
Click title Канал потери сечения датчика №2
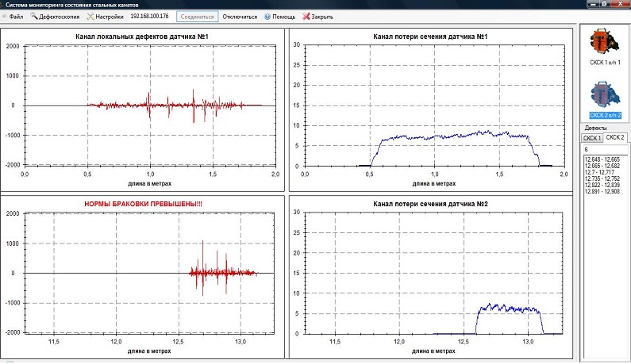(430, 204)
